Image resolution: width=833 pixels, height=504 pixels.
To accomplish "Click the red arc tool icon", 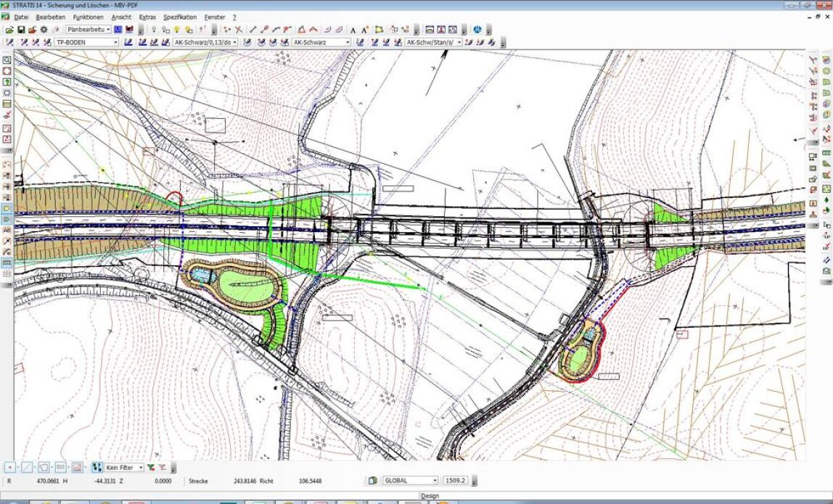I will [313, 30].
